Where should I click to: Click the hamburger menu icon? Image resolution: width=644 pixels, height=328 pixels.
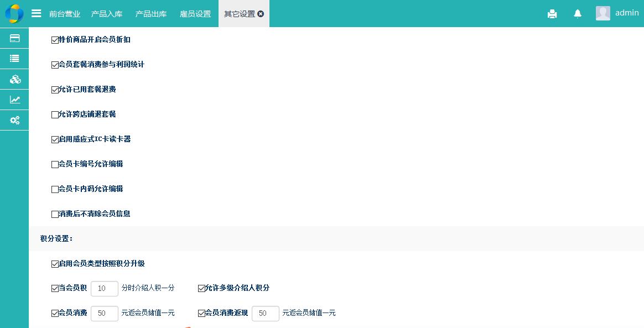click(37, 13)
